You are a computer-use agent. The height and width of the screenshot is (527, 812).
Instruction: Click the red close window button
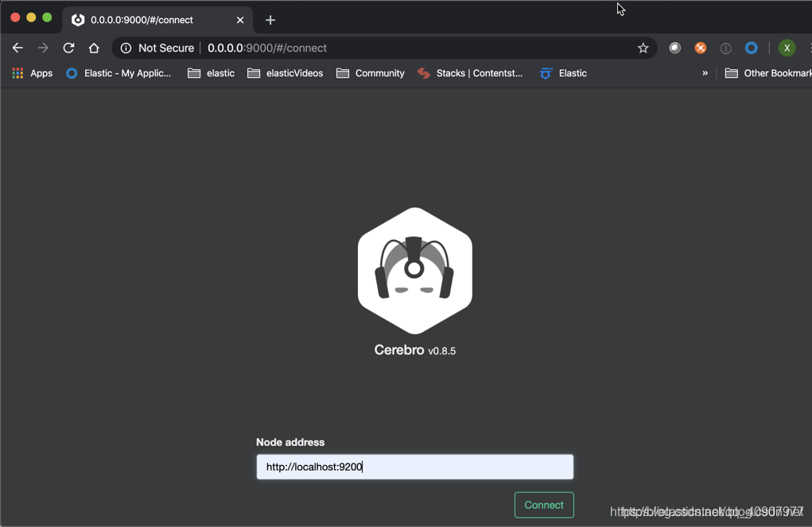15,17
